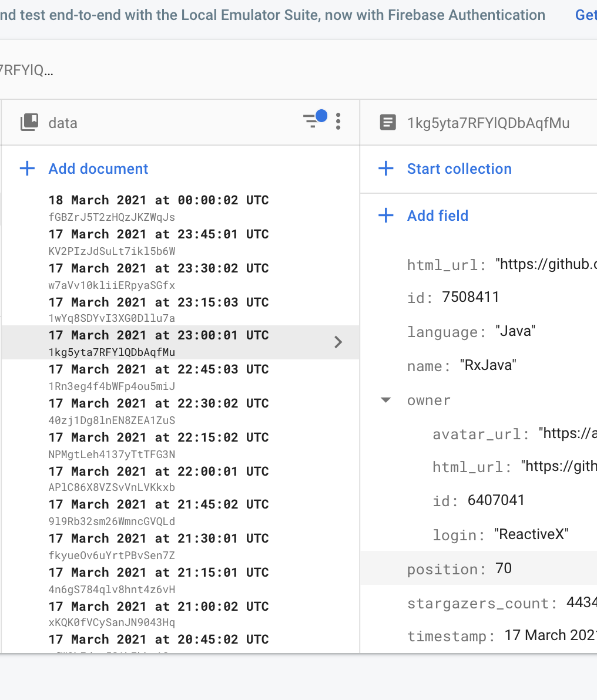Select document 9l9Rb32sm26WmncGVQLd

112,521
